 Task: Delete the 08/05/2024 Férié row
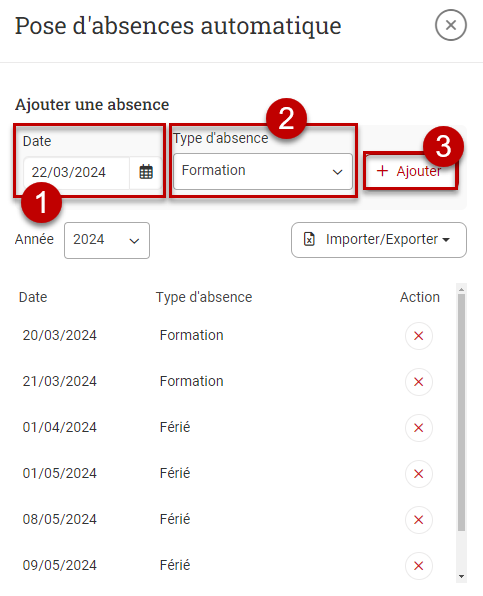[x=418, y=520]
